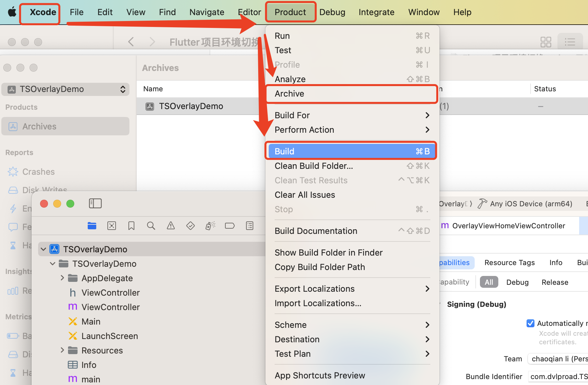Choose Build from Product menu
Image resolution: width=588 pixels, height=385 pixels.
(352, 151)
